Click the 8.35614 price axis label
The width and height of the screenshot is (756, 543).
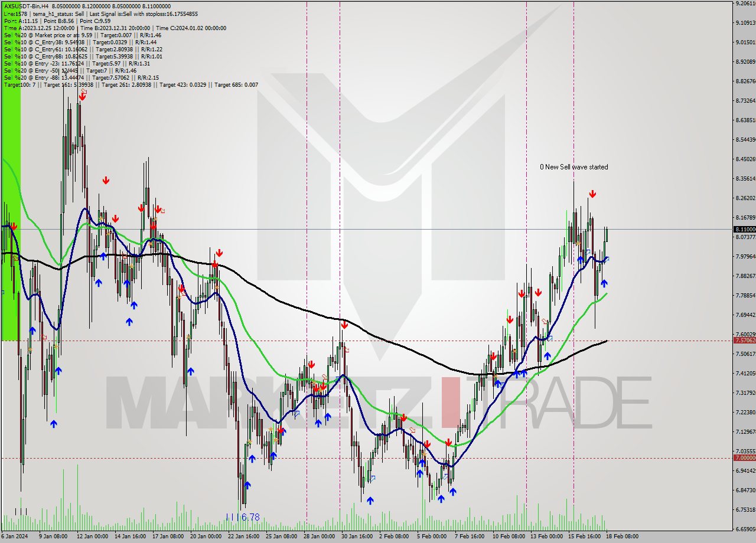745,178
